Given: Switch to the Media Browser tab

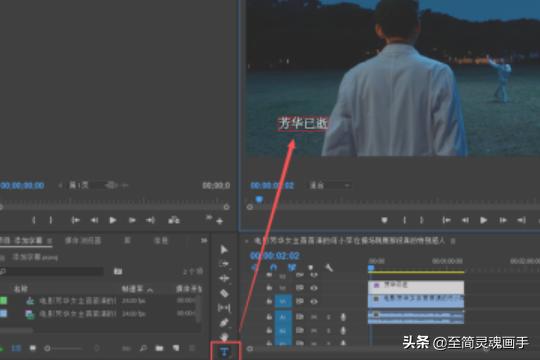Looking at the screenshot, I should [83, 240].
